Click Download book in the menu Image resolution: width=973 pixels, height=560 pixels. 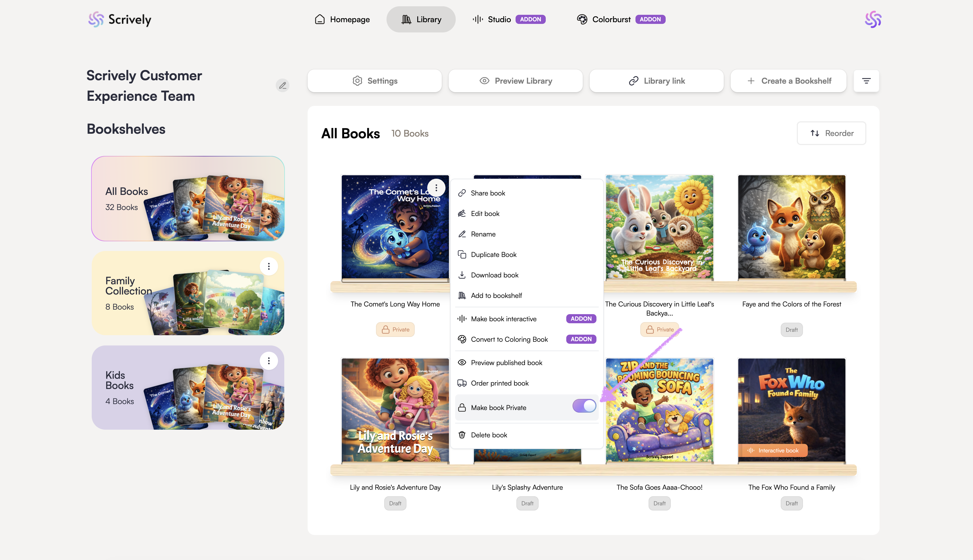pyautogui.click(x=494, y=275)
